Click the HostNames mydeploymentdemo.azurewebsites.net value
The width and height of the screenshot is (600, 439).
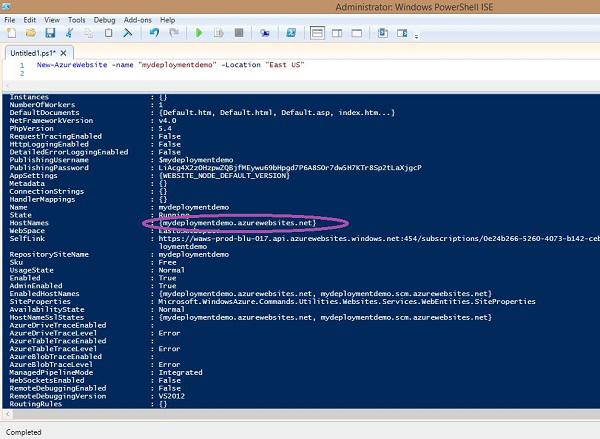coord(238,223)
